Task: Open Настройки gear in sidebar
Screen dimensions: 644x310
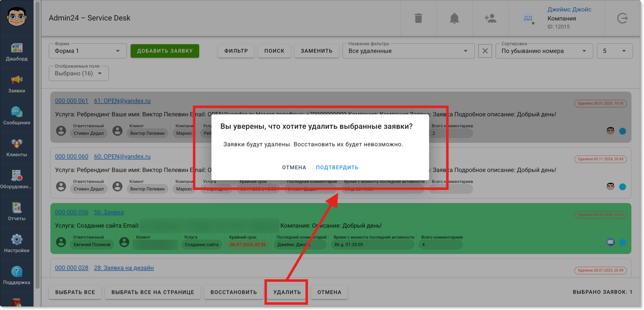Action: click(16, 244)
